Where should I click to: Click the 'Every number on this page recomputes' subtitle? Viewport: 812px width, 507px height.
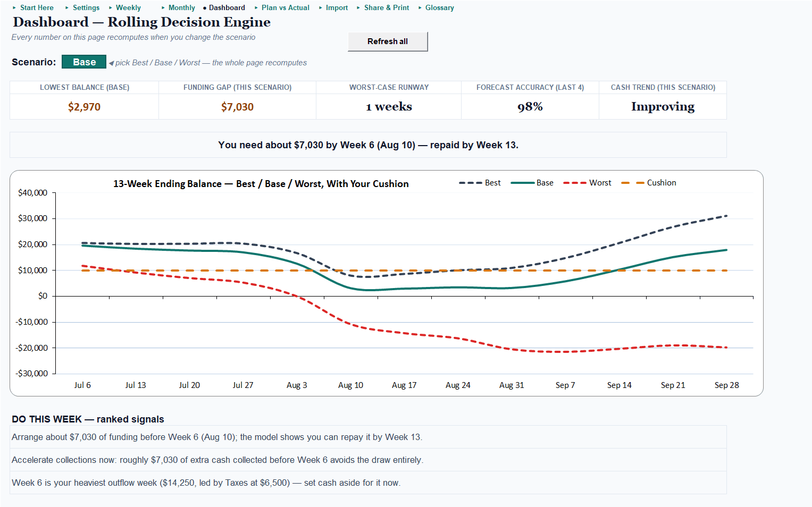(133, 37)
